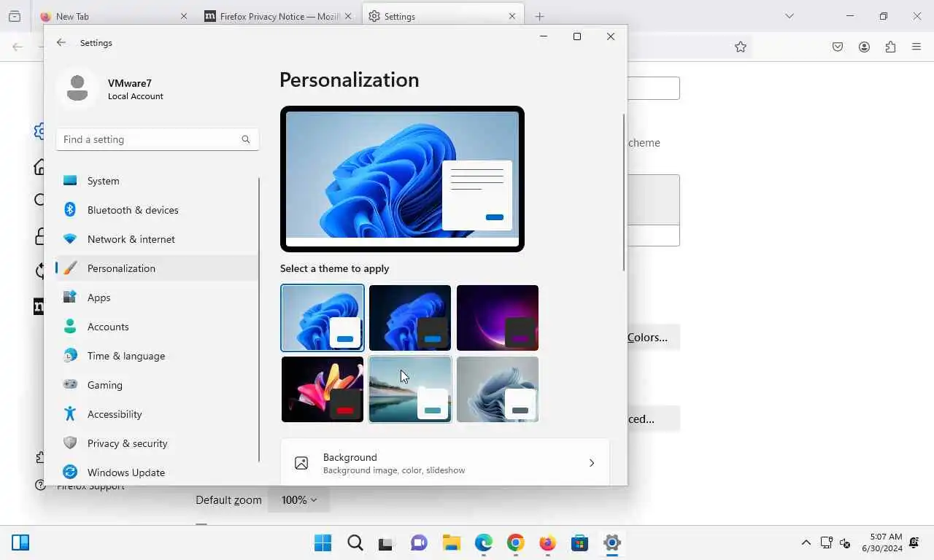Open the Windows Start menu
Image resolution: width=934 pixels, height=560 pixels.
(323, 542)
